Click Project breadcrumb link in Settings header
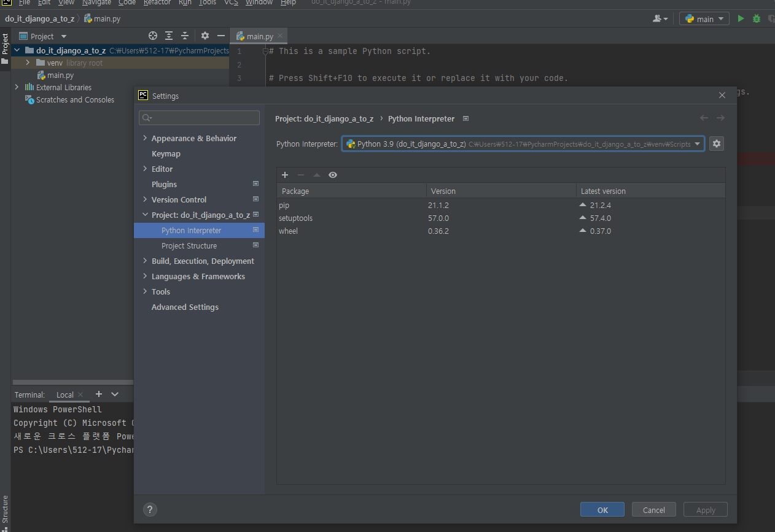This screenshot has width=775, height=532. click(x=324, y=118)
